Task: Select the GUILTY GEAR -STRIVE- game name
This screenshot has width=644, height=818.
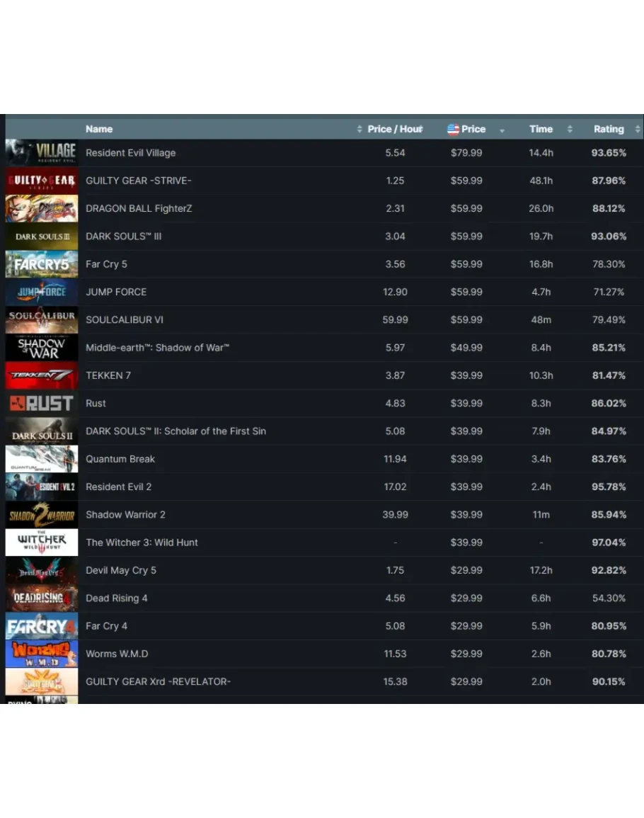Action: [x=139, y=181]
